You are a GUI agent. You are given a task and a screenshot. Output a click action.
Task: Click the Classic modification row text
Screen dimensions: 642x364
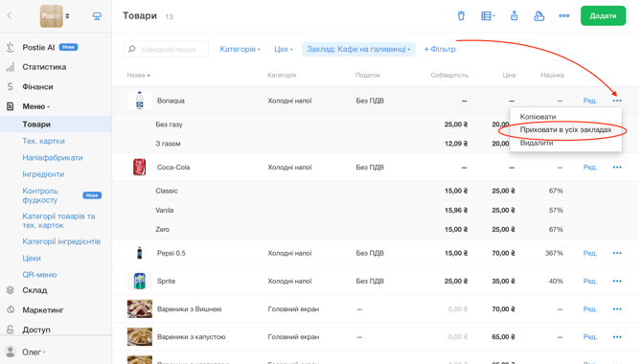167,191
